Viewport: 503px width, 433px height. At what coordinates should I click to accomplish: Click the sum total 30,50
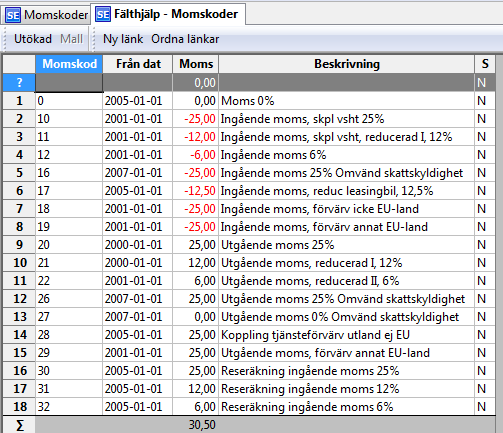pos(202,425)
